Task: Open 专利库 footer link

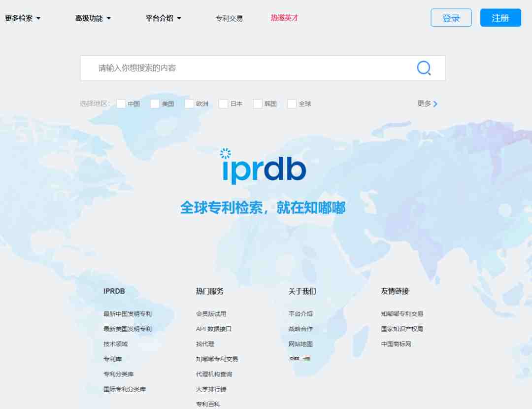Action: [x=112, y=359]
